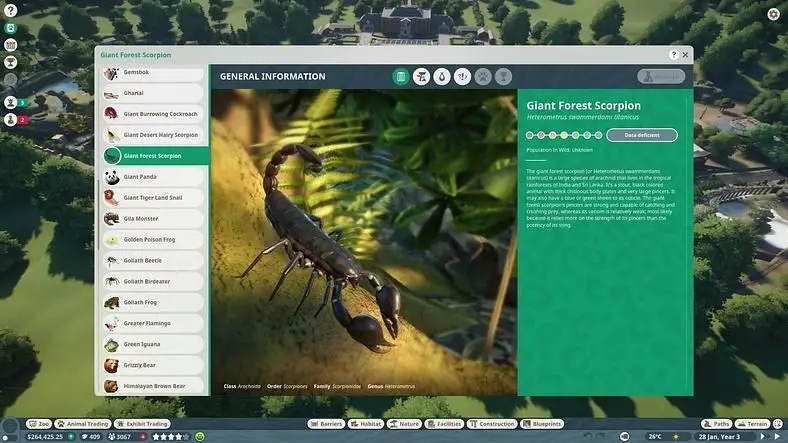This screenshot has width=788, height=443.
Task: Select Goliath Frog in the list
Action: coord(153,303)
